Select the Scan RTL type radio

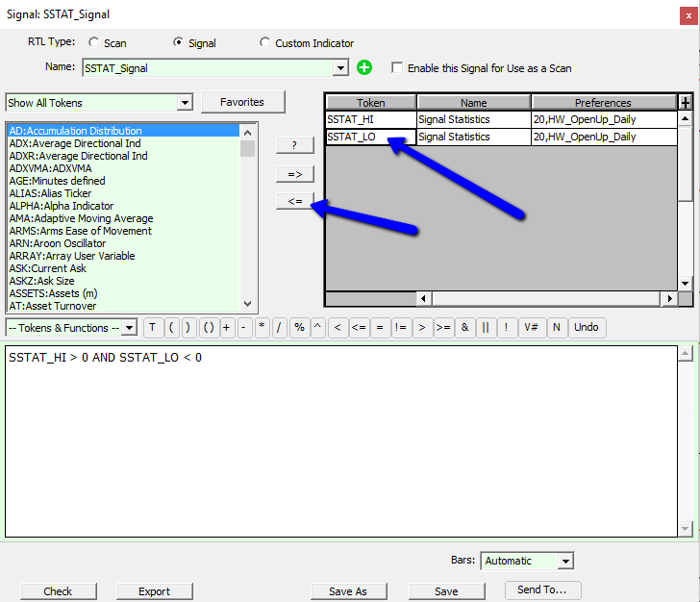click(93, 42)
